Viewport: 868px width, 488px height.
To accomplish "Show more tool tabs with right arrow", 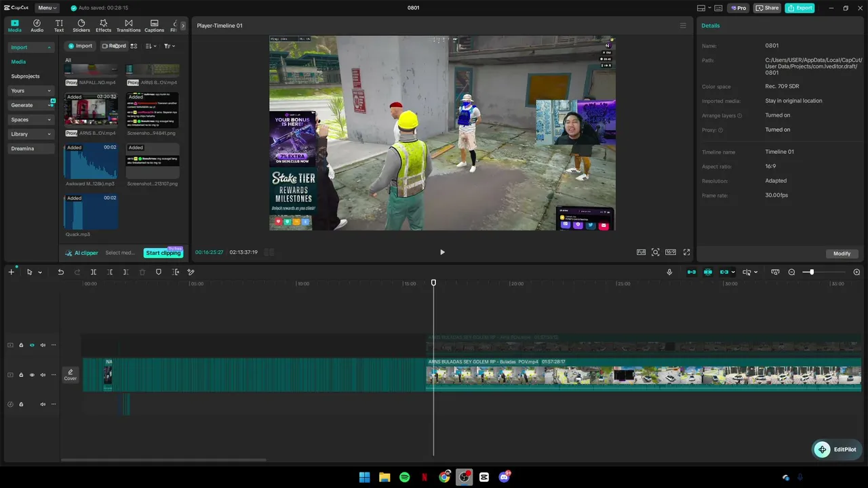I will (x=182, y=26).
